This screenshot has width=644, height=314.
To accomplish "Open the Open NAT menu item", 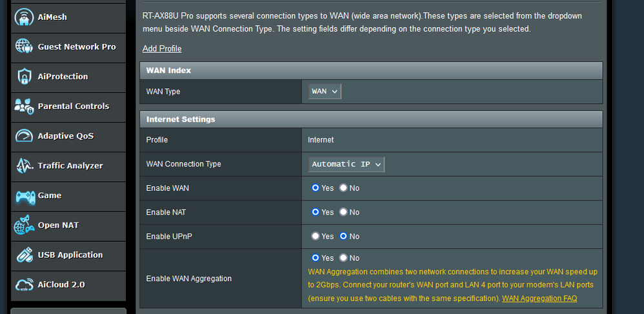I will (x=58, y=225).
